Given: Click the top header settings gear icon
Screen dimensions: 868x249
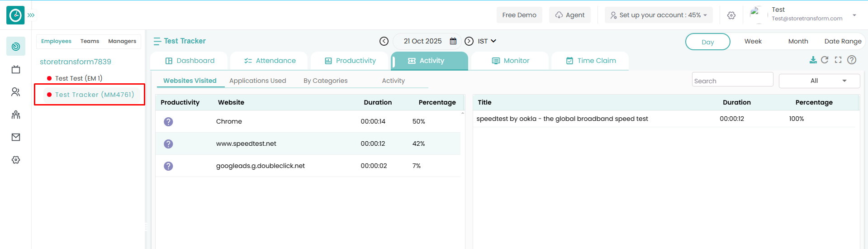Looking at the screenshot, I should point(731,15).
